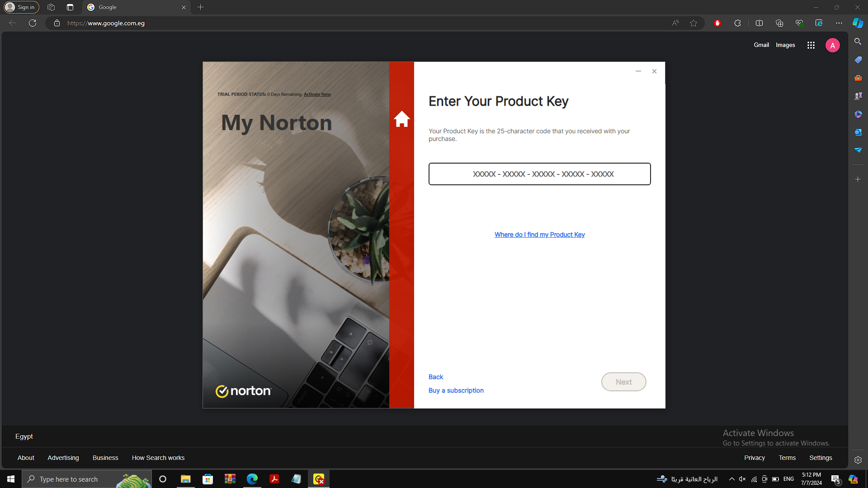The height and width of the screenshot is (488, 868).
Task: Open the red adblock extension icon
Action: pyautogui.click(x=717, y=23)
